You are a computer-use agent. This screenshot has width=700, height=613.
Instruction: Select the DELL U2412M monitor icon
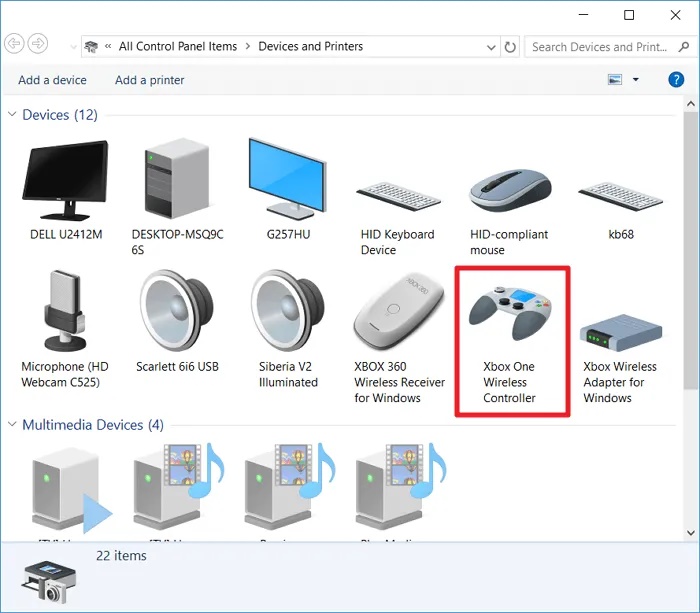(x=66, y=180)
